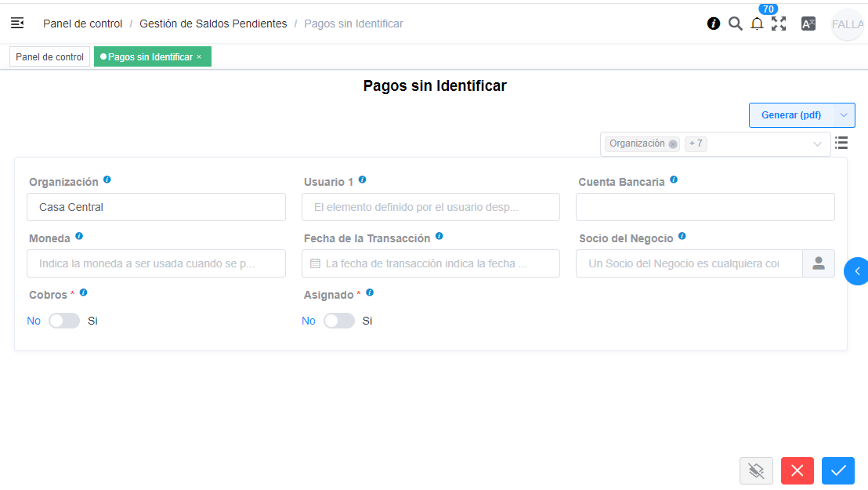Open the Generar (pdf) dropdown arrow

(844, 114)
